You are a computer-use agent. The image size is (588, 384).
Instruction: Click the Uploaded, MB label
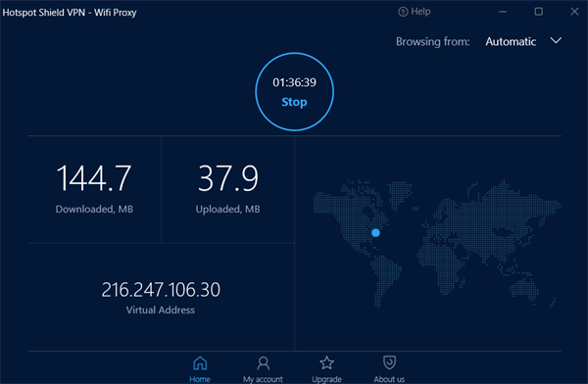tap(228, 210)
